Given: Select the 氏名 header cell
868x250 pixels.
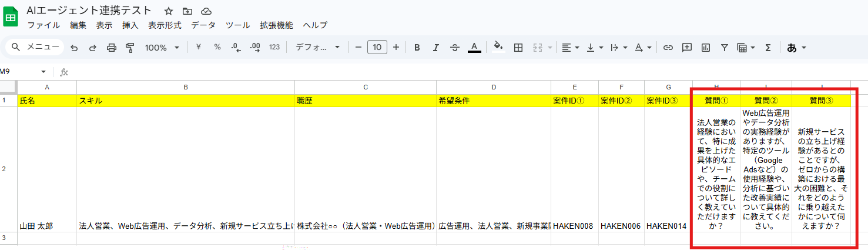Looking at the screenshot, I should (47, 101).
